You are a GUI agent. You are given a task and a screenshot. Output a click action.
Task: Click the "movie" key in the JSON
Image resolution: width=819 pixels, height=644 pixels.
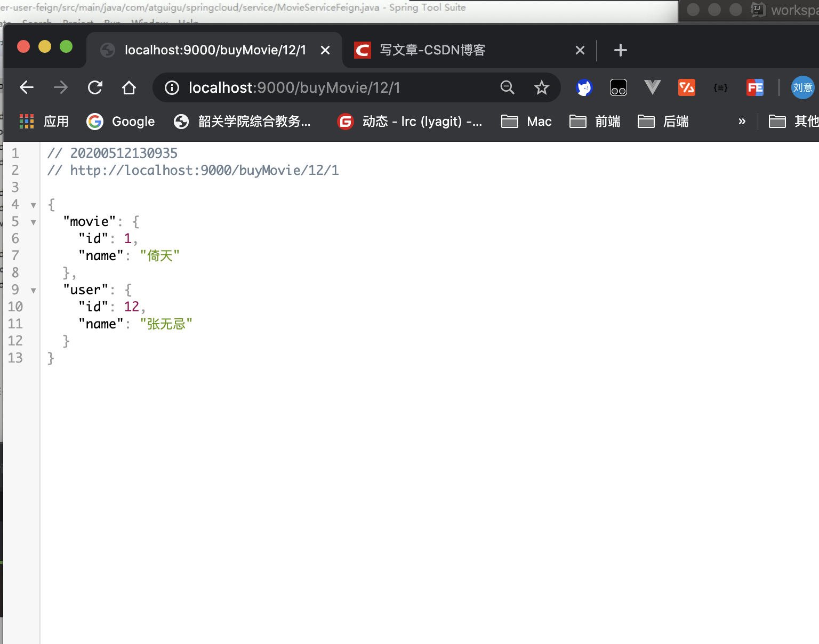[x=89, y=222]
